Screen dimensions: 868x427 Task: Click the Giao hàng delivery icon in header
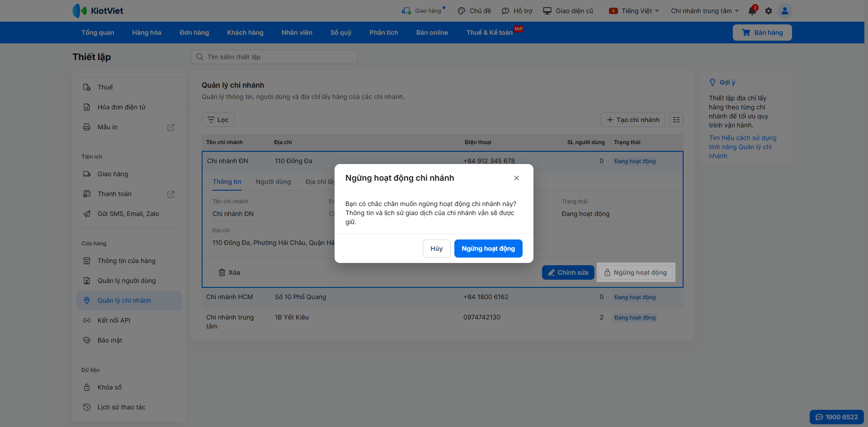coord(406,11)
